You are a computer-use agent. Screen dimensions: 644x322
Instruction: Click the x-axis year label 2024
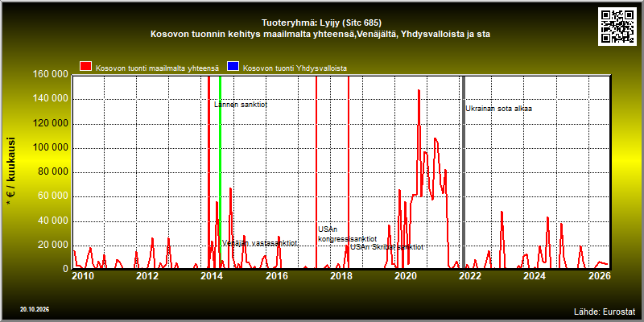(x=535, y=276)
